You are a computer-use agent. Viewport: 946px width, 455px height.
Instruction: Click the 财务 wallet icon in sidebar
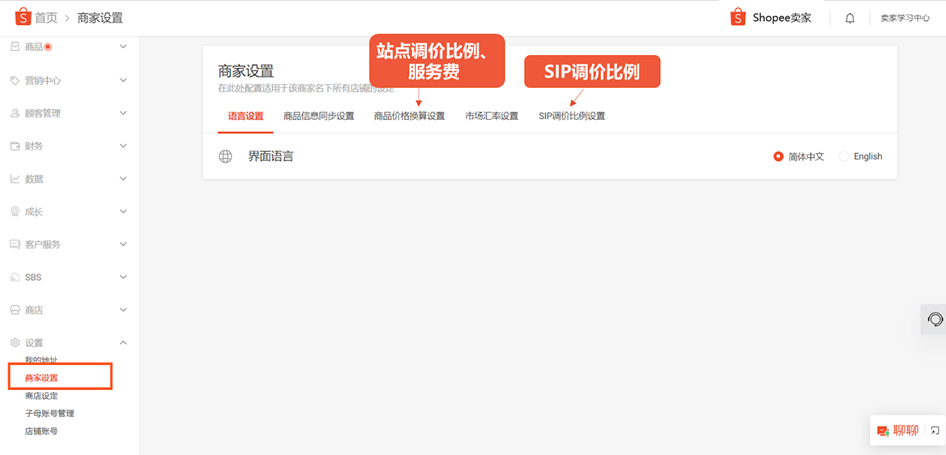(x=15, y=146)
